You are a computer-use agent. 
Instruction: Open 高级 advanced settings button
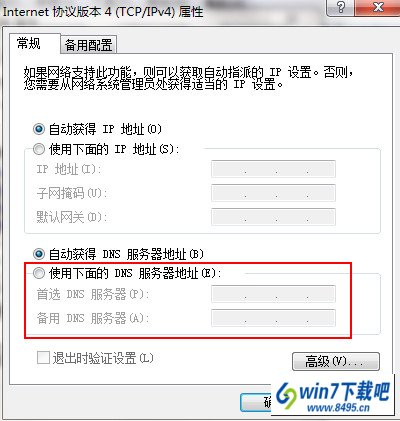click(x=336, y=361)
